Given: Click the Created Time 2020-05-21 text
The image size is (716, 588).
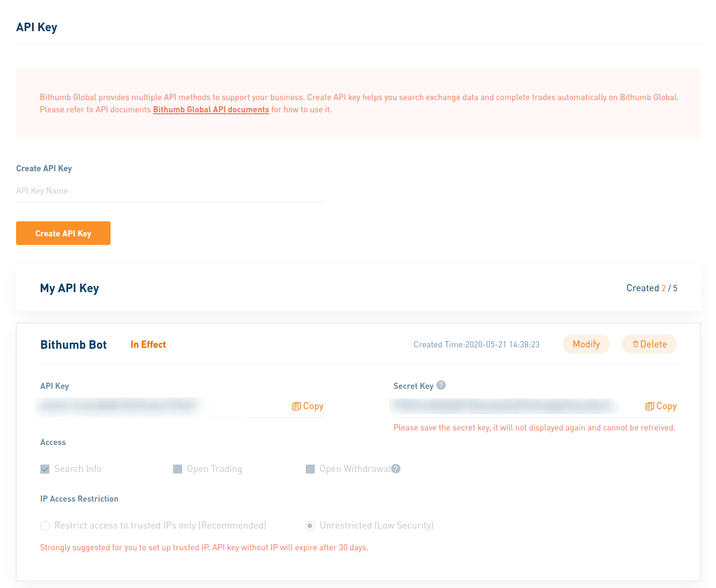Looking at the screenshot, I should click(x=477, y=344).
